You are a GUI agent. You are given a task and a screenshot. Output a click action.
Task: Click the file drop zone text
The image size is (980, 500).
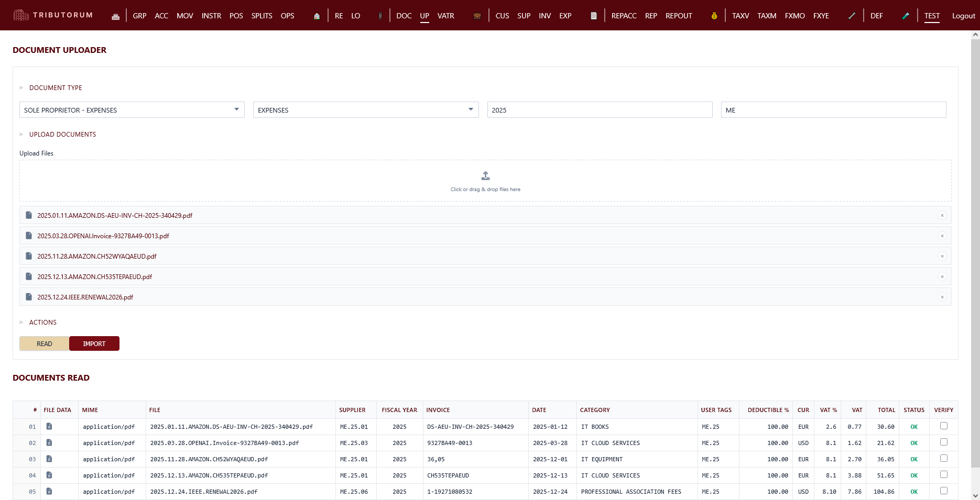pyautogui.click(x=485, y=190)
